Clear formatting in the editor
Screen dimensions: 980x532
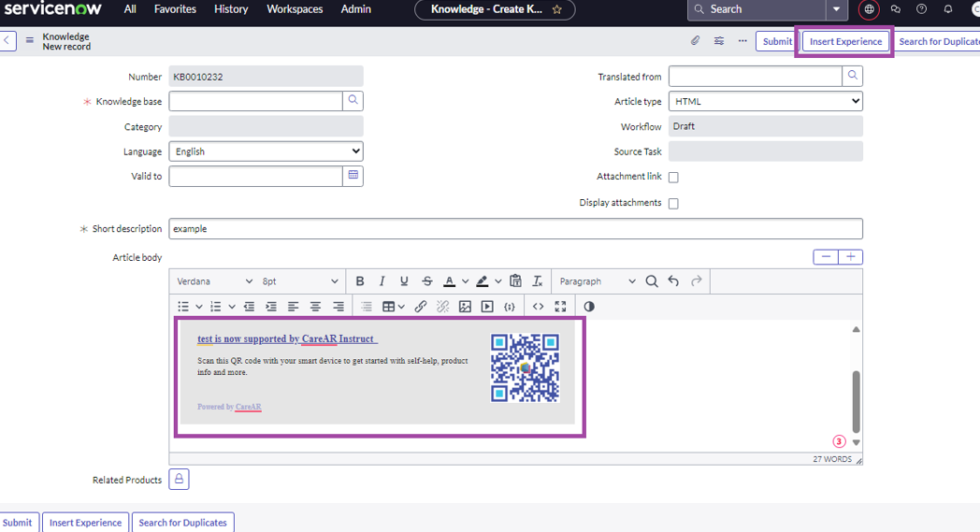click(x=537, y=281)
